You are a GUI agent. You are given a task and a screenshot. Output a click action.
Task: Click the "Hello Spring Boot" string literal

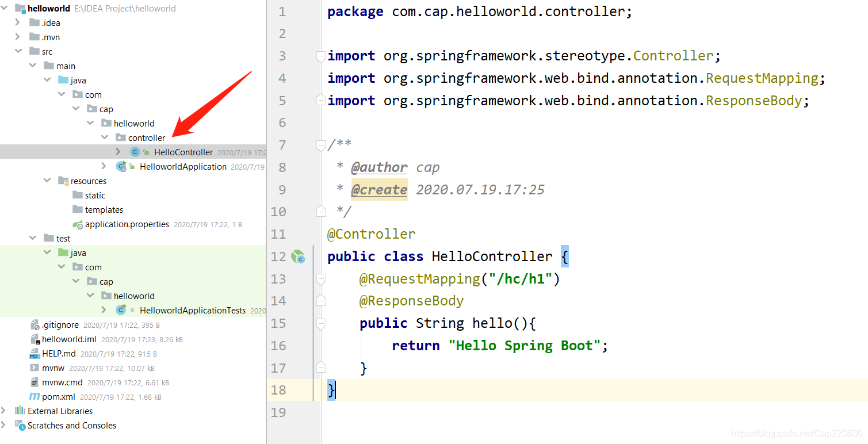pos(525,346)
